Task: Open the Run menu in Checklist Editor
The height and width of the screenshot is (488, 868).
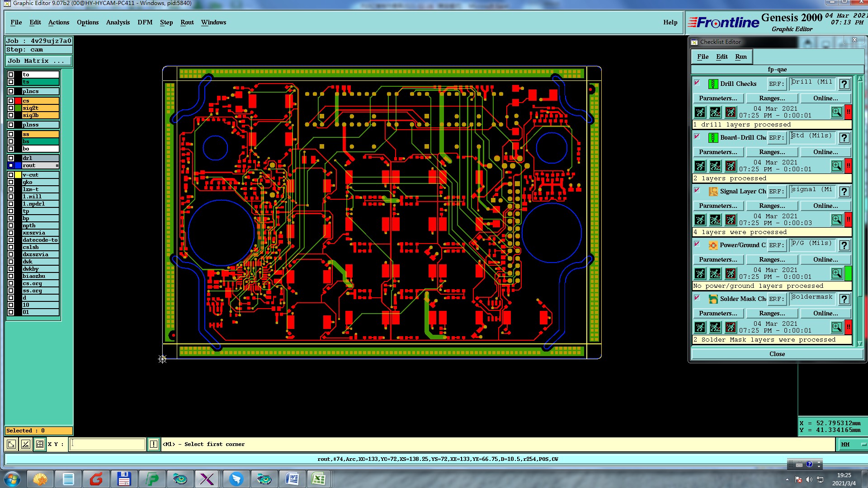Action: [741, 56]
